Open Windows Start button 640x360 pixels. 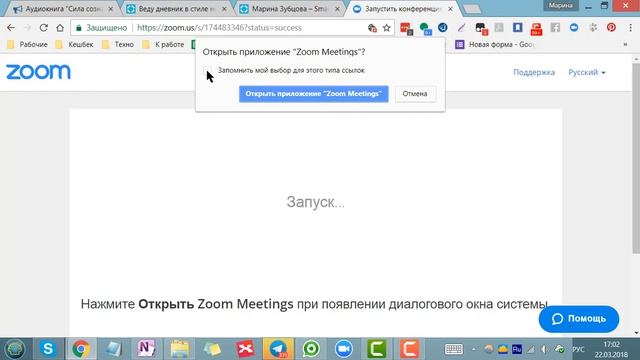pos(15,349)
